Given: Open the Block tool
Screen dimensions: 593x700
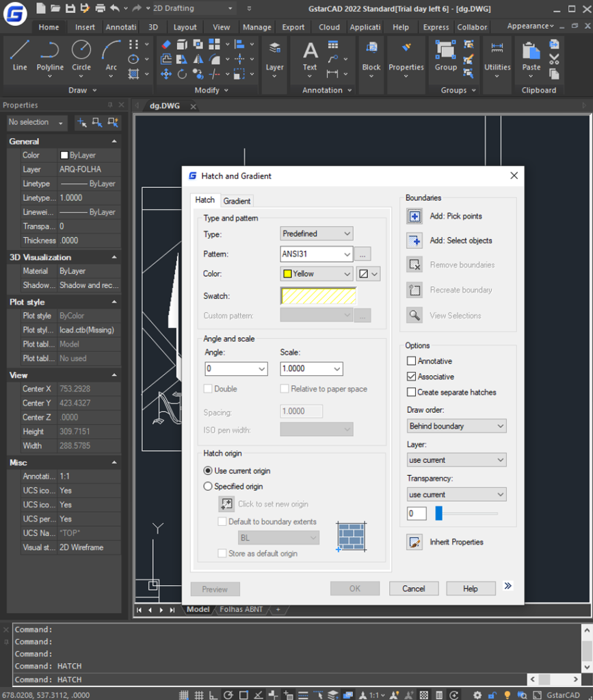Looking at the screenshot, I should pyautogui.click(x=371, y=59).
